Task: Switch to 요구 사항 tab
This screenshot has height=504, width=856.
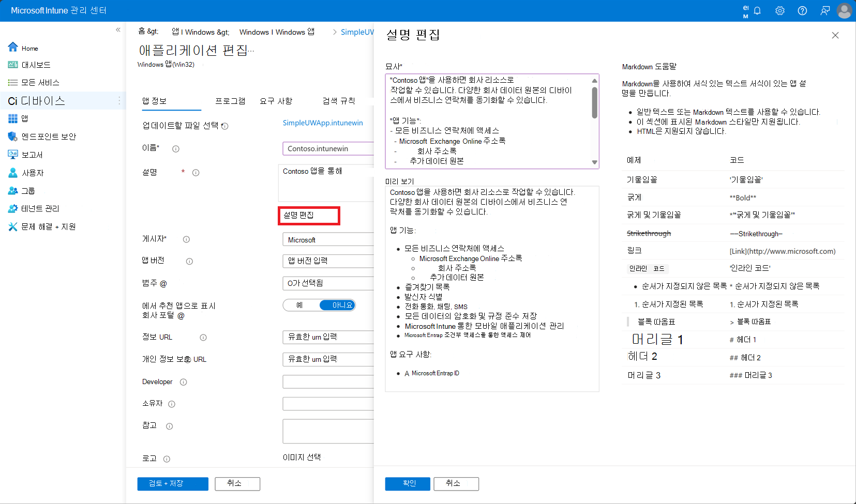Action: point(276,101)
